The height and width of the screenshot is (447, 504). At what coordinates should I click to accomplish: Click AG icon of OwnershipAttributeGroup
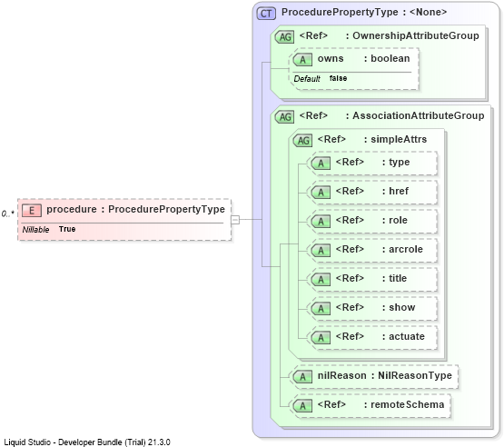[x=285, y=37]
